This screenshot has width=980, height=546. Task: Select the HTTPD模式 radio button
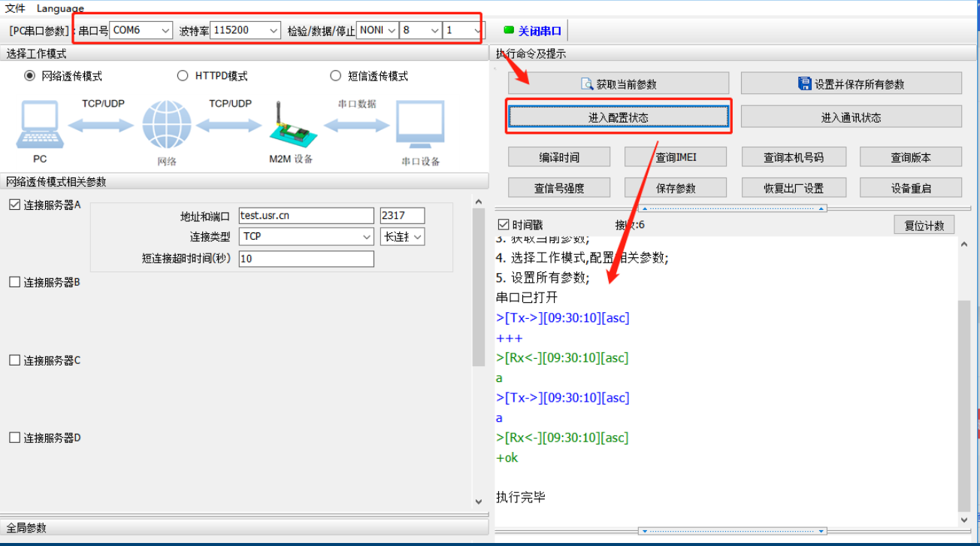click(183, 76)
